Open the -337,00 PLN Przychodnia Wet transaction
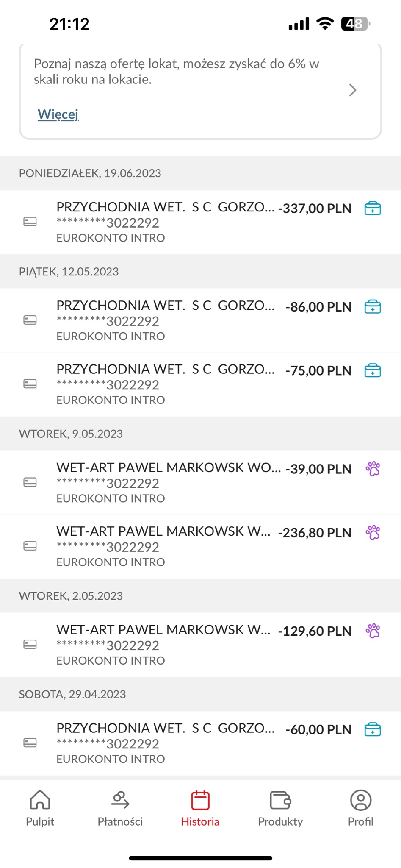This screenshot has width=401, height=868. [x=200, y=222]
